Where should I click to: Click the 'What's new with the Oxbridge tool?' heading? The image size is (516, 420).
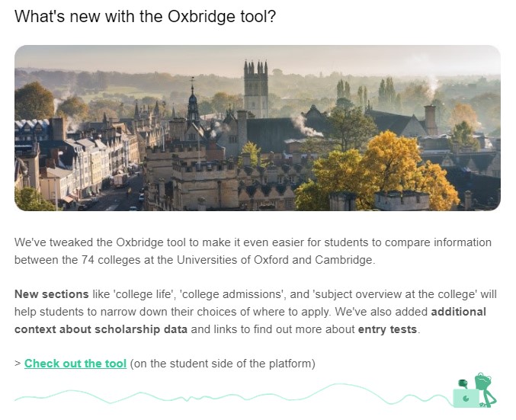145,16
